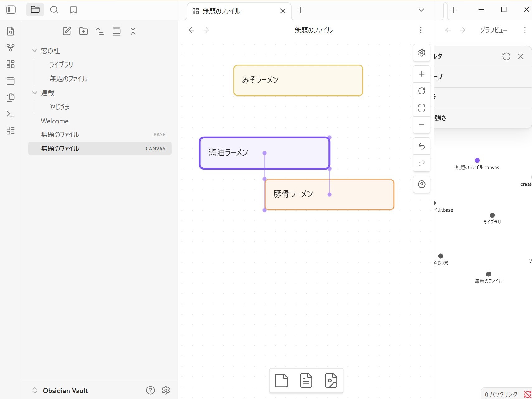Create a new folder
This screenshot has width=532, height=399.
click(83, 31)
